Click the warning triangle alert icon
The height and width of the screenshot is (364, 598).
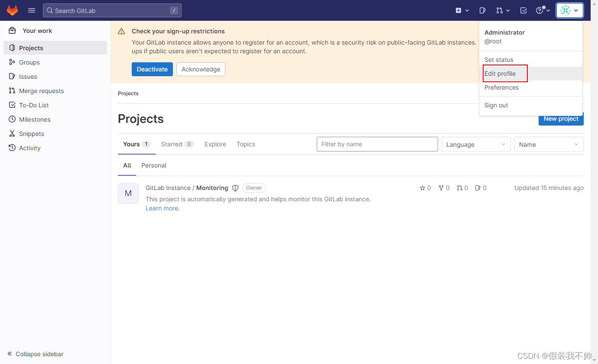(121, 31)
